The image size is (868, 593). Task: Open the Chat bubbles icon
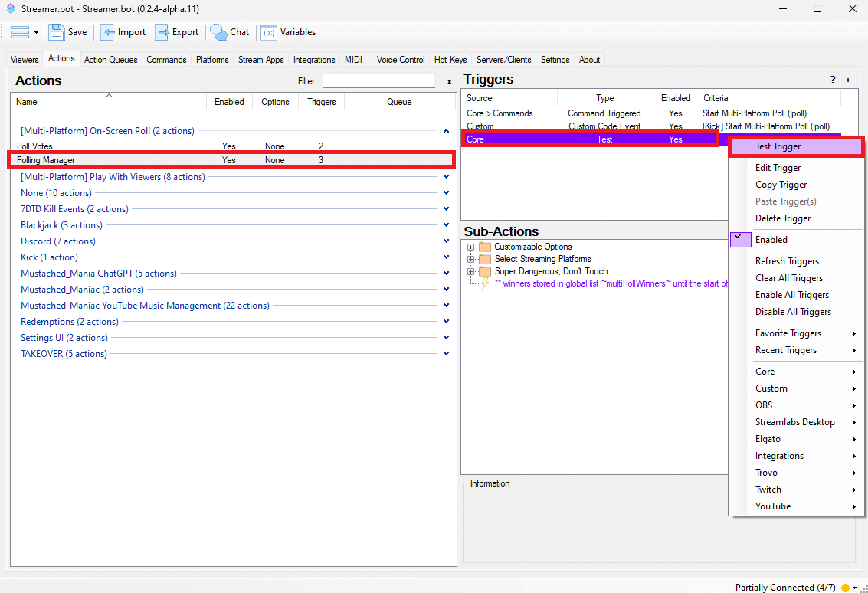219,32
